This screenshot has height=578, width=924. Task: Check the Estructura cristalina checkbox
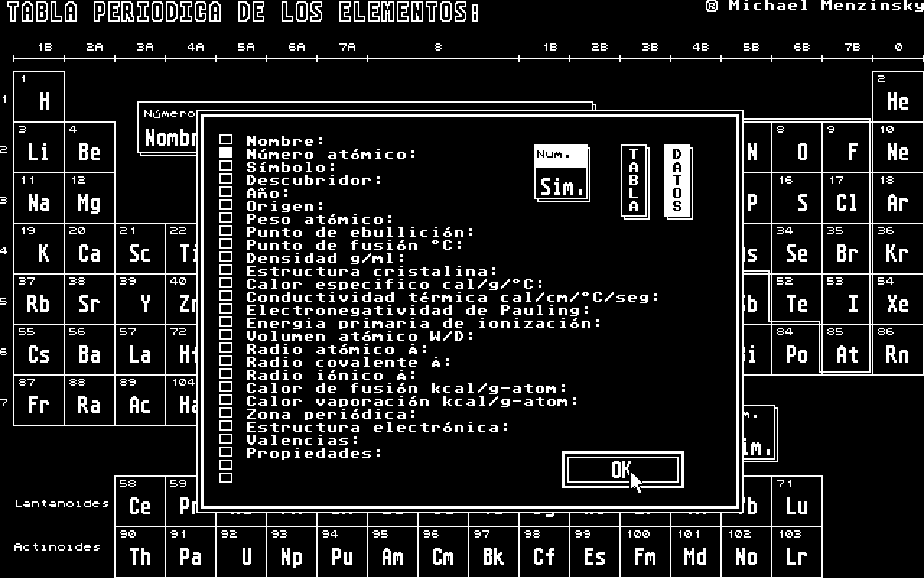point(226,269)
